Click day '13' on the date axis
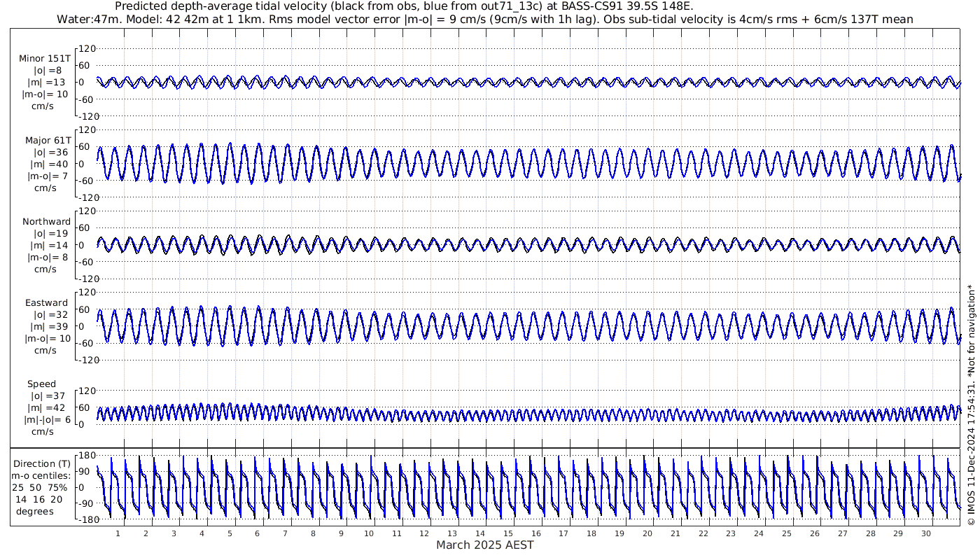 click(x=452, y=533)
